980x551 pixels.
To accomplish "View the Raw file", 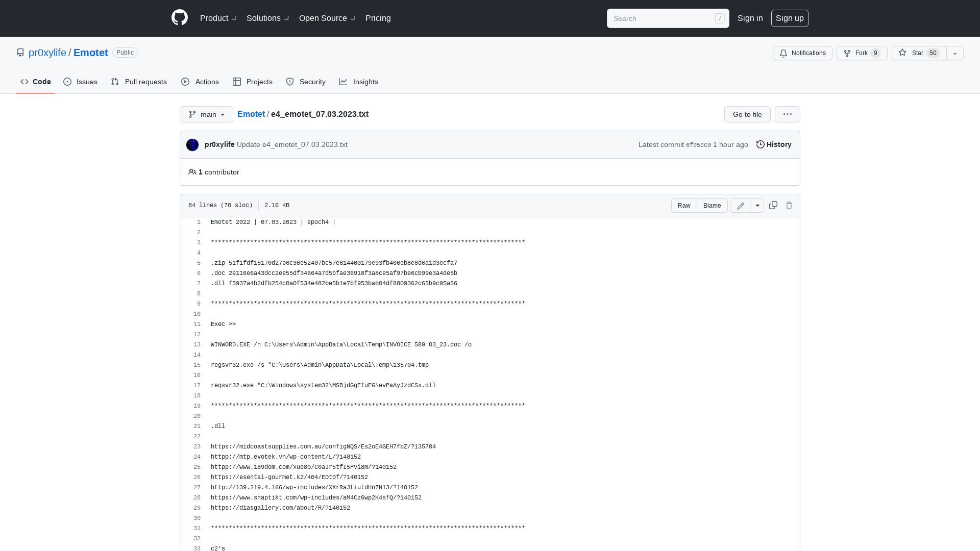I will tap(684, 206).
